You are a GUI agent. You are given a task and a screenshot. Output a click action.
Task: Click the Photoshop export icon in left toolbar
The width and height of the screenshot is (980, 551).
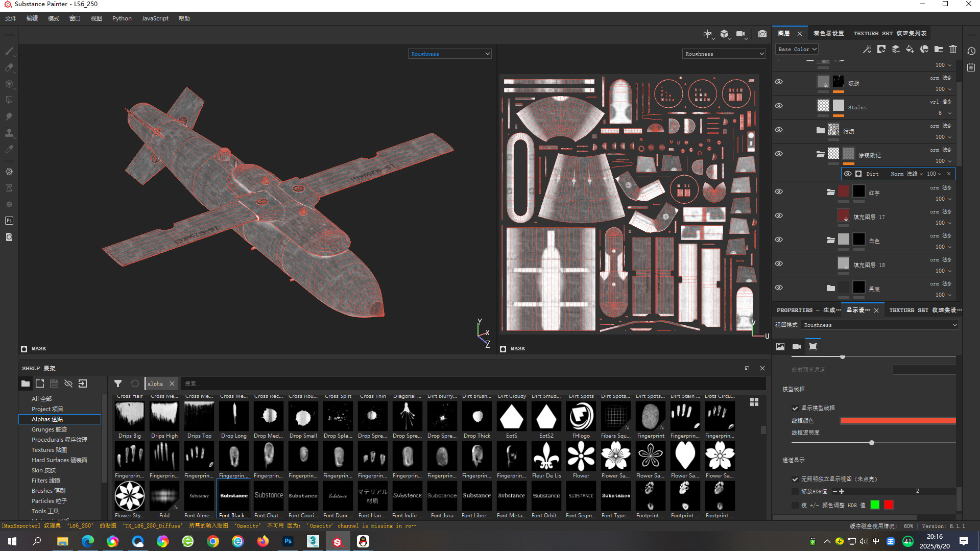click(9, 221)
